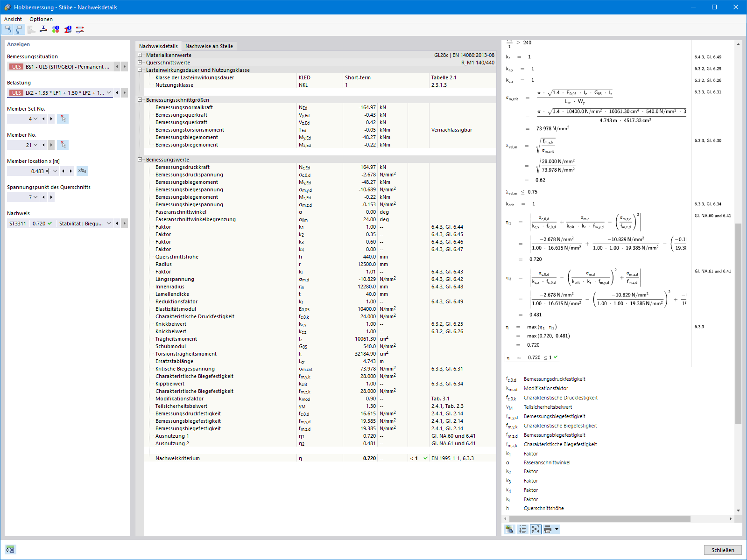Collapse the Bemessungsschnittgrößen section
This screenshot has width=747, height=560.
click(x=140, y=100)
